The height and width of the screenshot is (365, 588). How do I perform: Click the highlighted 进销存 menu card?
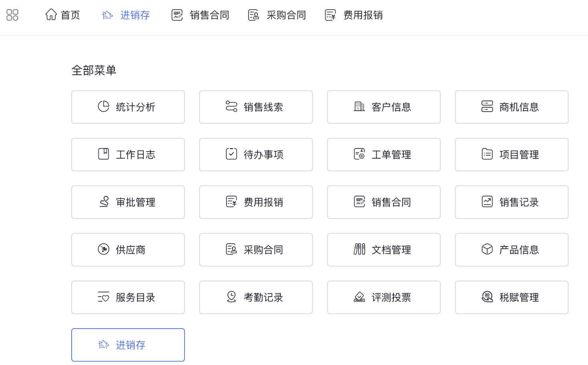(x=128, y=345)
